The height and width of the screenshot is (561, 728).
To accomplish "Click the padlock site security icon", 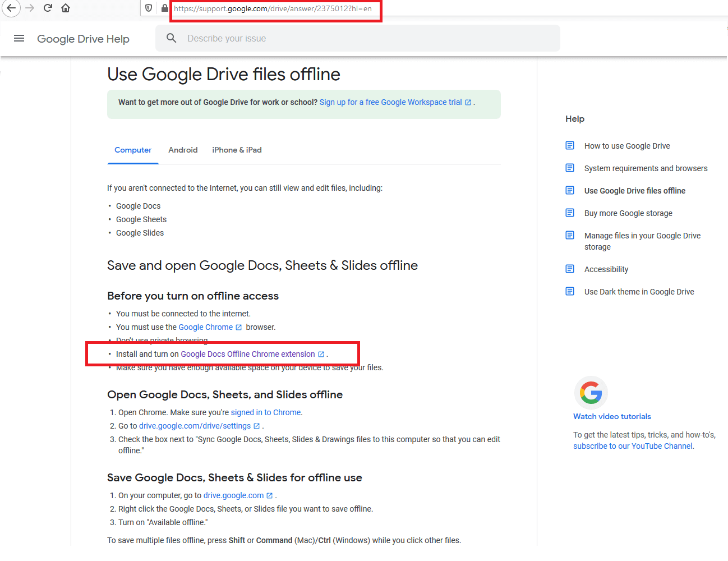I will pos(164,8).
